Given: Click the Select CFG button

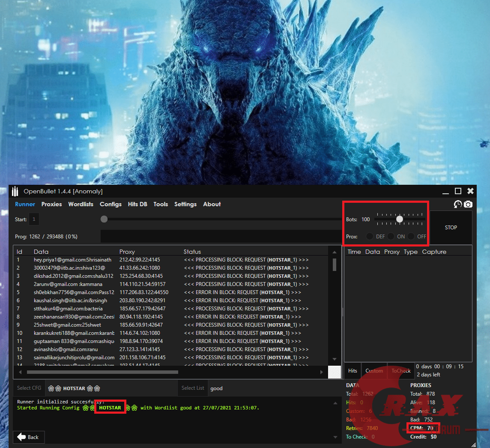Looking at the screenshot, I should pos(29,388).
